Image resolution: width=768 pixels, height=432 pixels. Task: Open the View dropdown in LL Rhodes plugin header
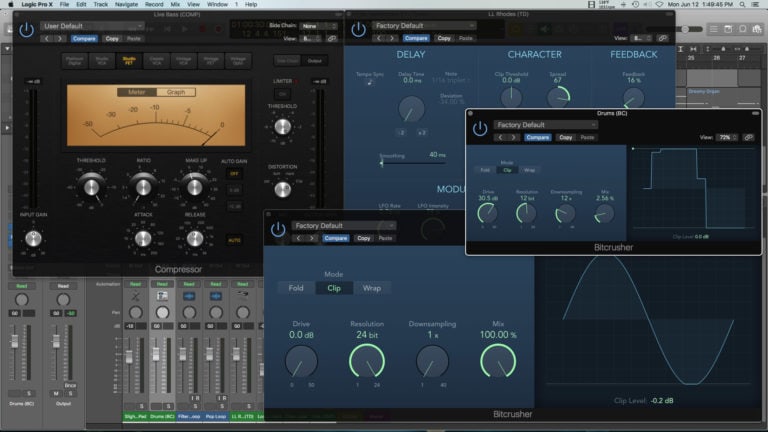[642, 38]
